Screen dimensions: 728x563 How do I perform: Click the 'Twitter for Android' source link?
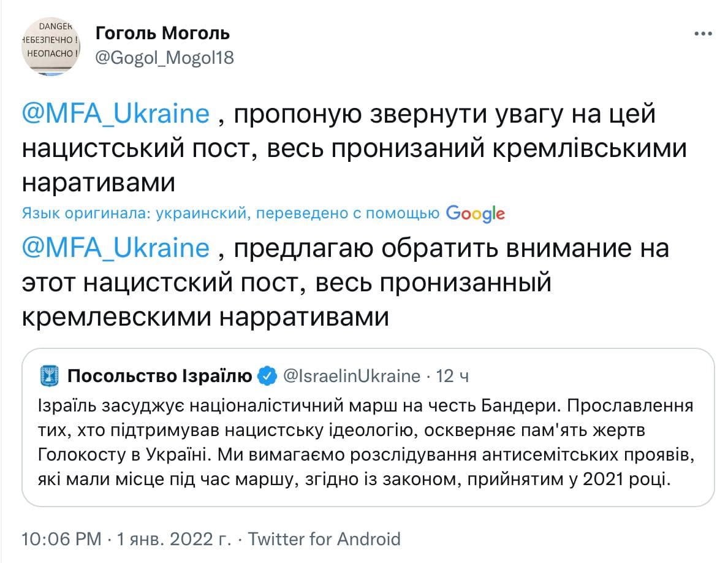click(x=325, y=539)
